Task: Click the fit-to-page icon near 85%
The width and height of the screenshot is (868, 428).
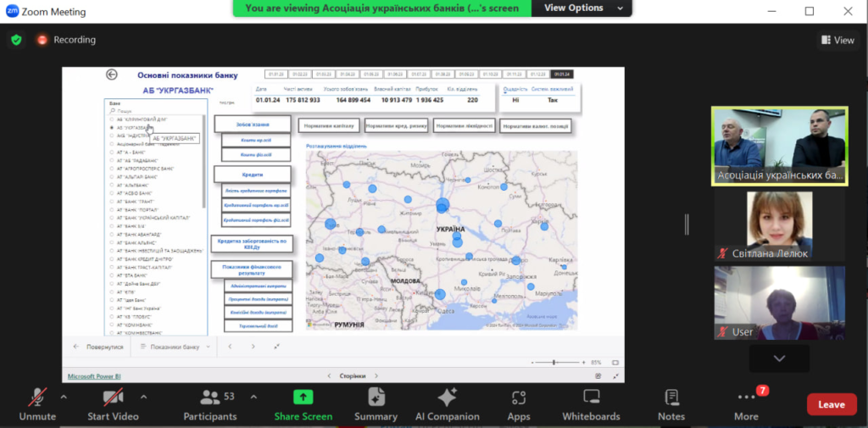Action: coord(615,363)
